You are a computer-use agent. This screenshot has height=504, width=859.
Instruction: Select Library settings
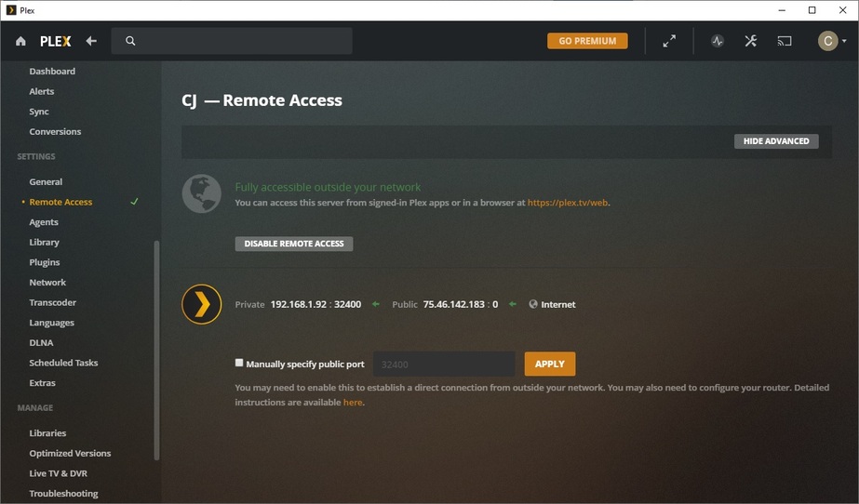coord(44,243)
